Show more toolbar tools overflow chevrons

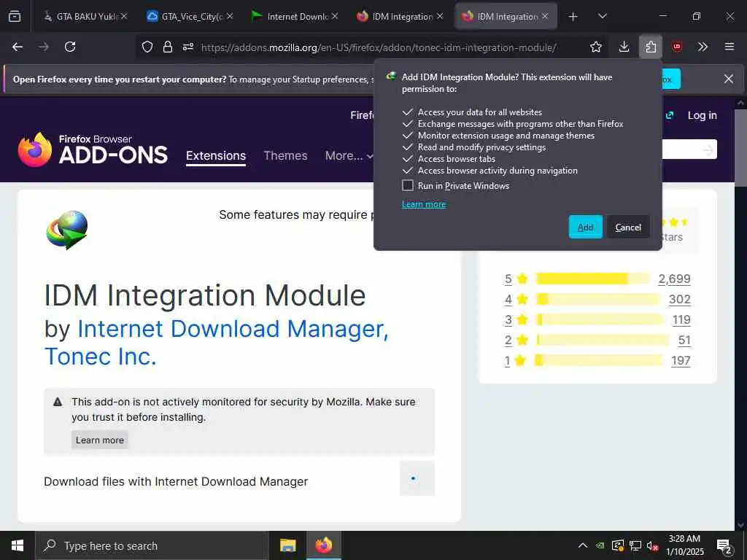point(703,47)
